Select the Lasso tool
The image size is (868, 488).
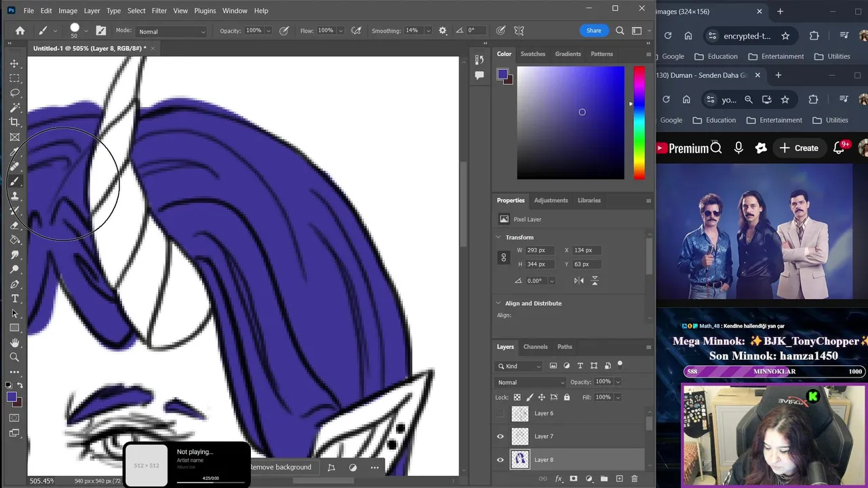click(14, 93)
